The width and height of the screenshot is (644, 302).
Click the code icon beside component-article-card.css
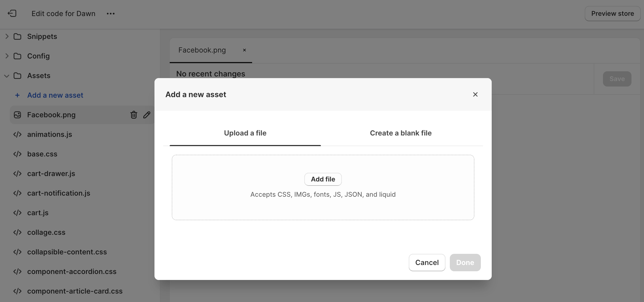coord(17,291)
